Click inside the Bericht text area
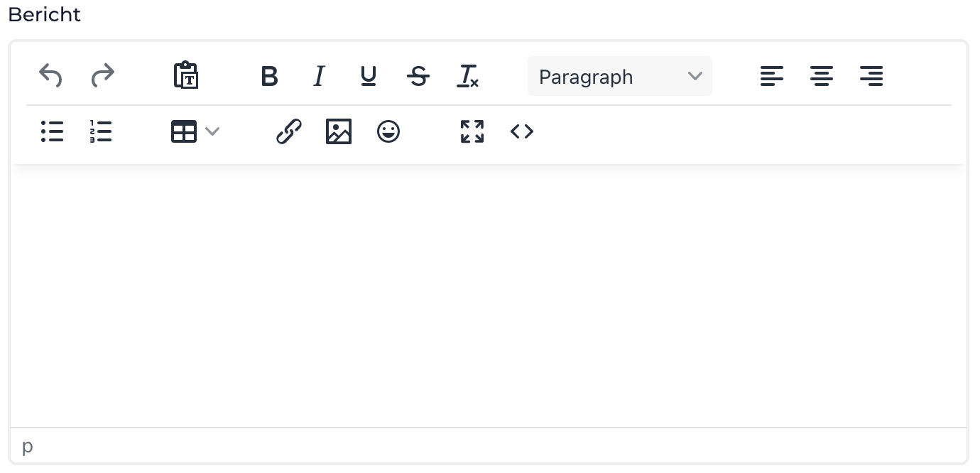Screen dimensions: 980x473 [x=489, y=296]
